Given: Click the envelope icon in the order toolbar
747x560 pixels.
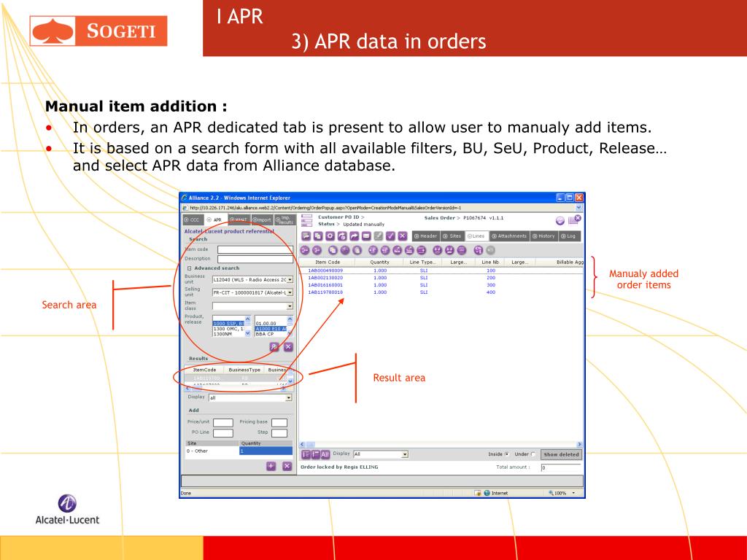Looking at the screenshot, I should click(x=366, y=236).
